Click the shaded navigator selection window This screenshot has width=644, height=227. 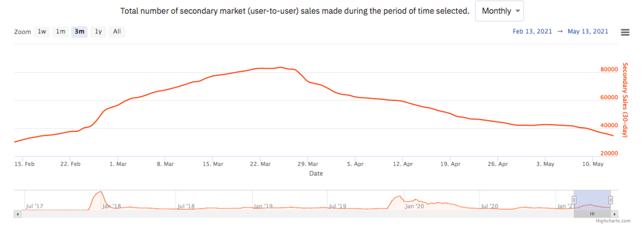[x=592, y=200]
